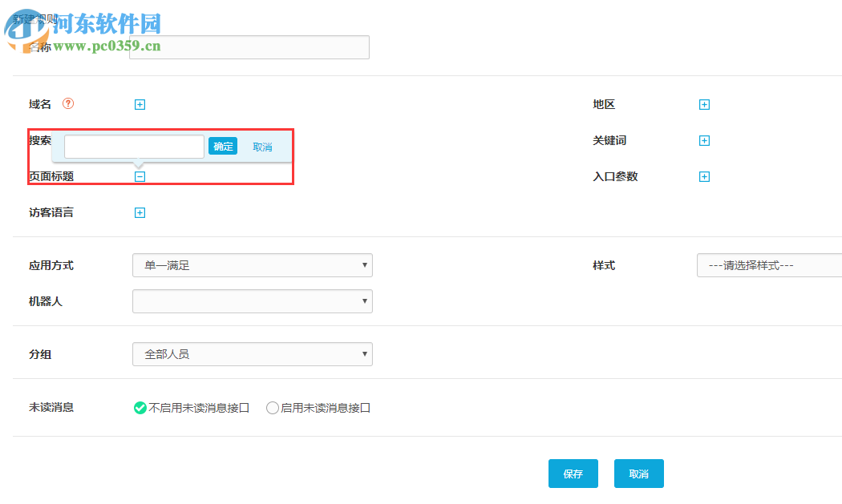Open the empty 机器人 robot dropdown
Screen dimensions: 842x504
pos(253,301)
